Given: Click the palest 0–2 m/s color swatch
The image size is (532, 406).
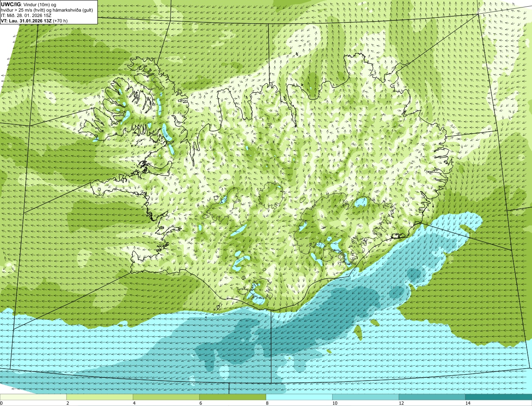Looking at the screenshot, I should coord(33,397).
